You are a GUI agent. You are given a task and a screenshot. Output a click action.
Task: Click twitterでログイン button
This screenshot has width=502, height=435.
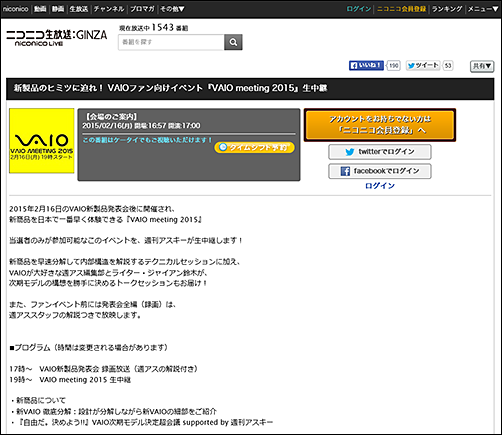tap(380, 152)
